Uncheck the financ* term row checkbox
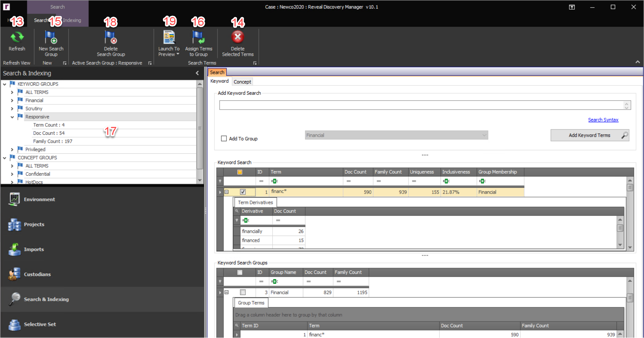Image resolution: width=644 pixels, height=338 pixels. [243, 192]
